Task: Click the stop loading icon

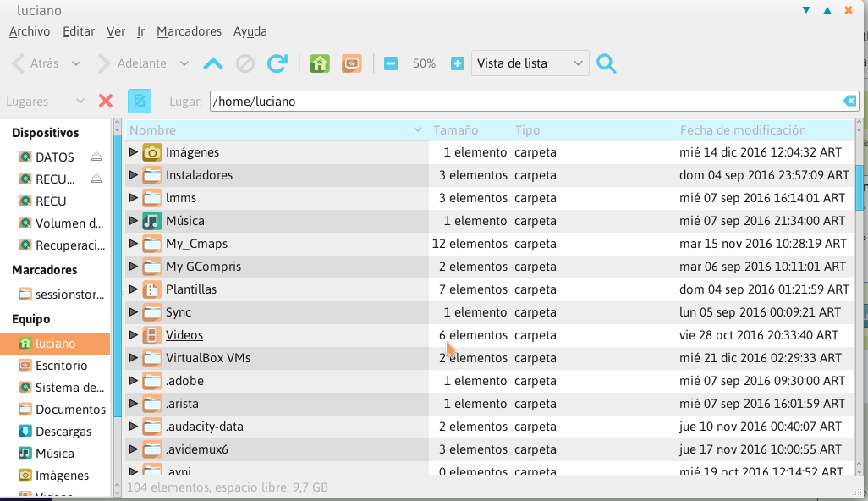Action: [245, 63]
